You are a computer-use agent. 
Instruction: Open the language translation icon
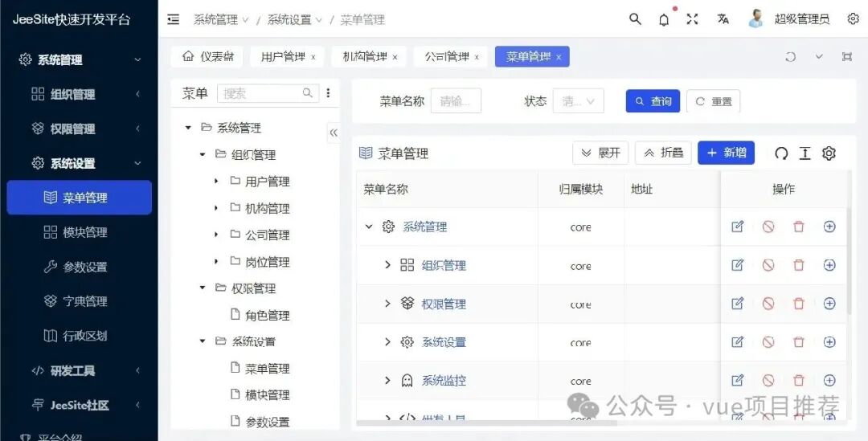(723, 19)
